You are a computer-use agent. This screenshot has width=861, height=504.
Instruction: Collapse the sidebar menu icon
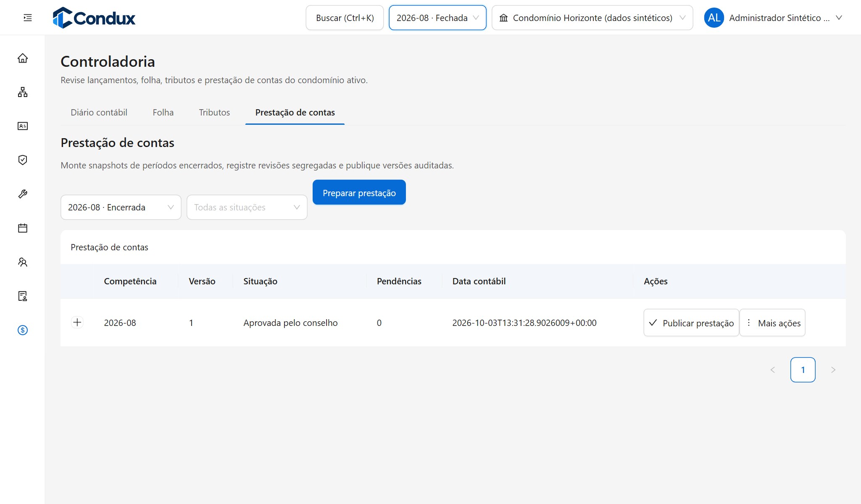28,18
